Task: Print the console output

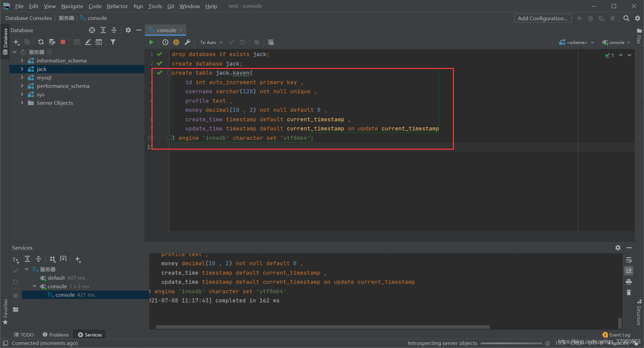Action: (629, 282)
